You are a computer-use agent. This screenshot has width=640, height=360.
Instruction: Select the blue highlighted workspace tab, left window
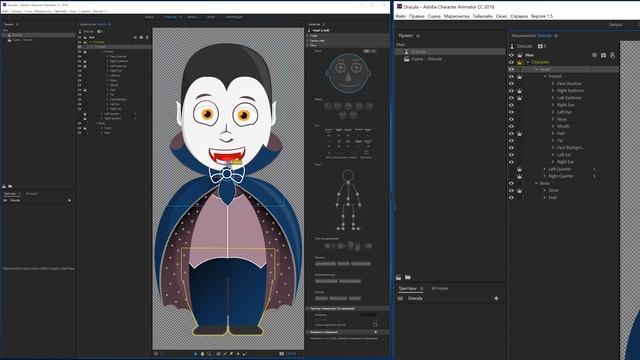pos(170,17)
